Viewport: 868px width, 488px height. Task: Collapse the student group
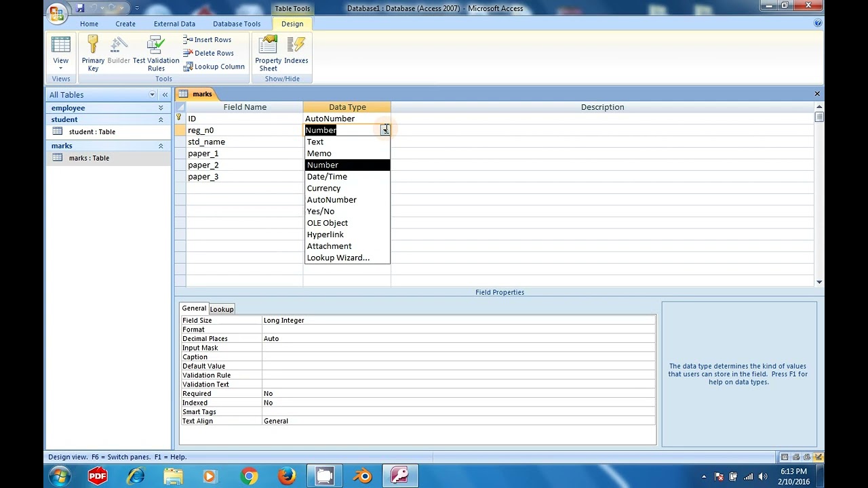point(161,119)
